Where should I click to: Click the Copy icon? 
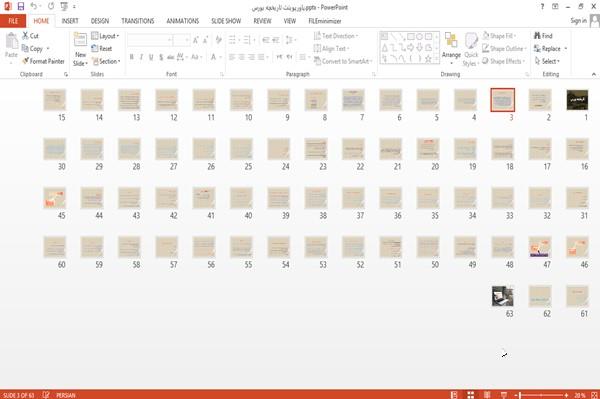25,49
